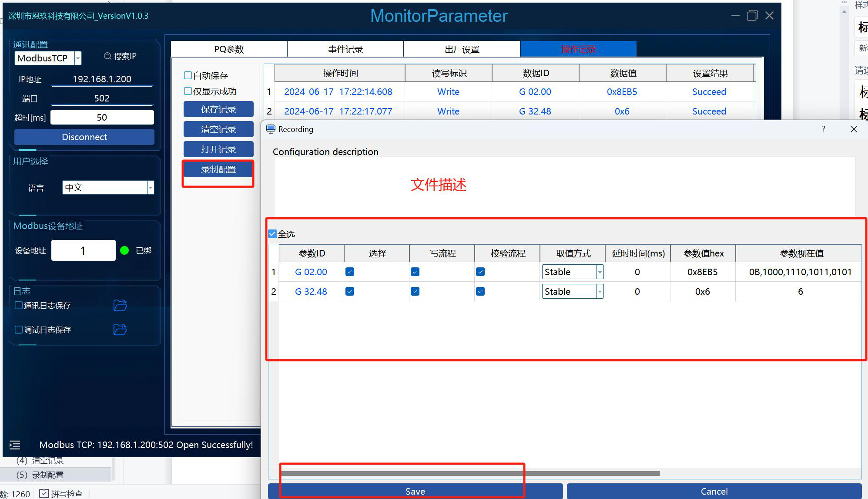Click the G 32.48 参数ID cell in the Recording table
Screen dimensions: 868x499
point(311,291)
